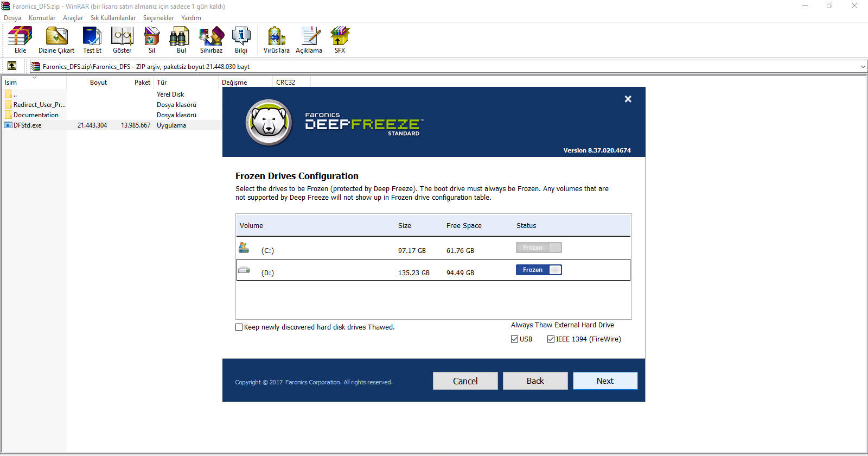868x456 pixels.
Task: Select the parent '..' folder row
Action: (x=112, y=94)
